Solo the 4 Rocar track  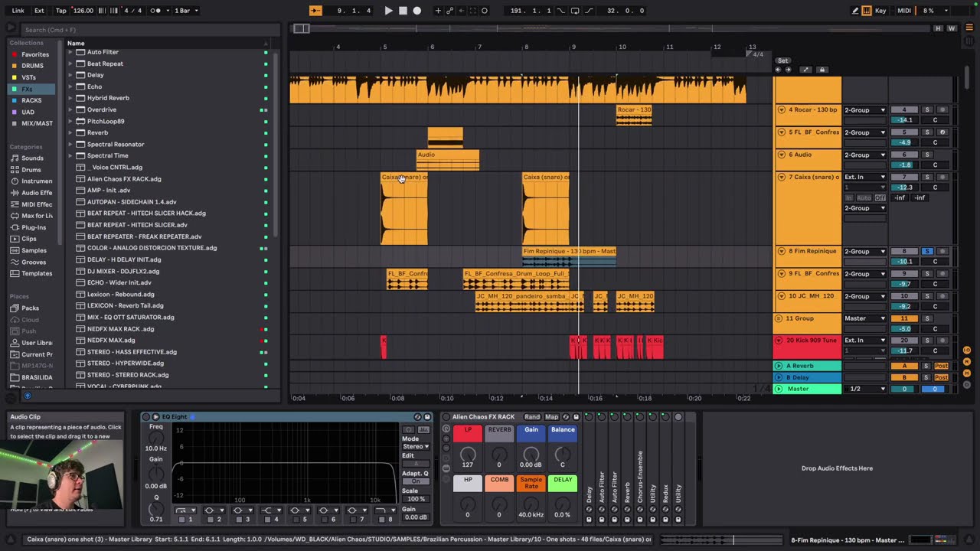[x=926, y=109]
